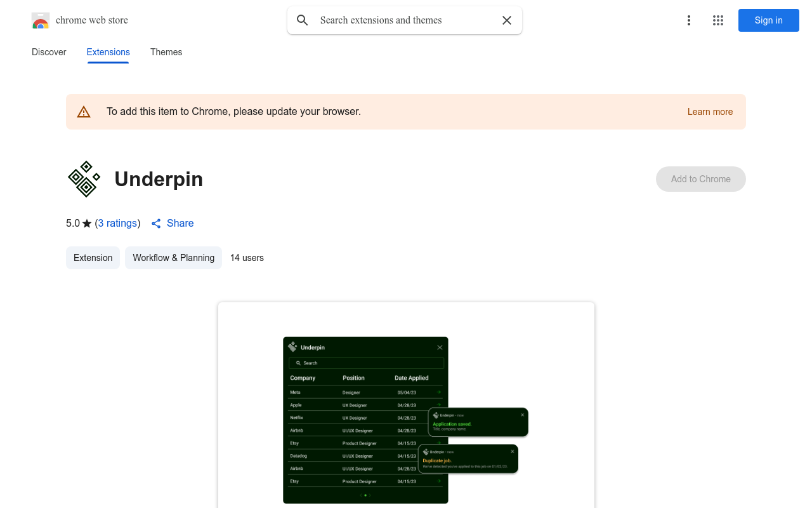This screenshot has height=508, width=812.
Task: Click the Chrome Web Store logo
Action: pyautogui.click(x=41, y=20)
